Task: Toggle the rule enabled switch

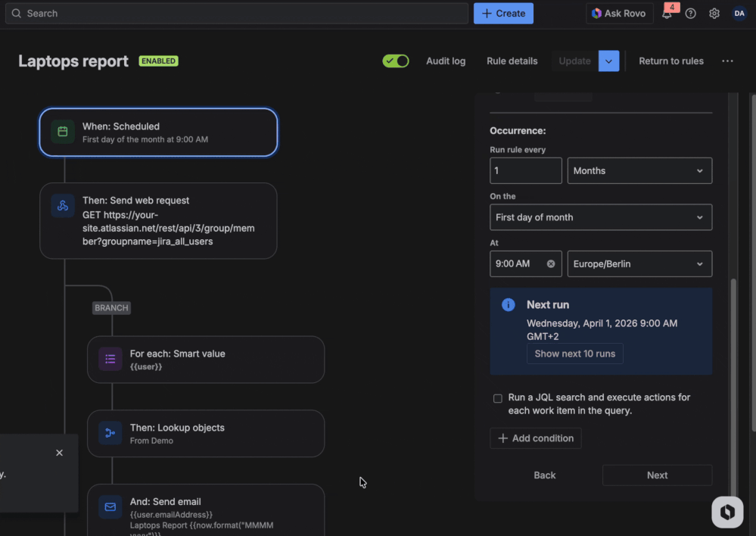Action: pyautogui.click(x=395, y=61)
